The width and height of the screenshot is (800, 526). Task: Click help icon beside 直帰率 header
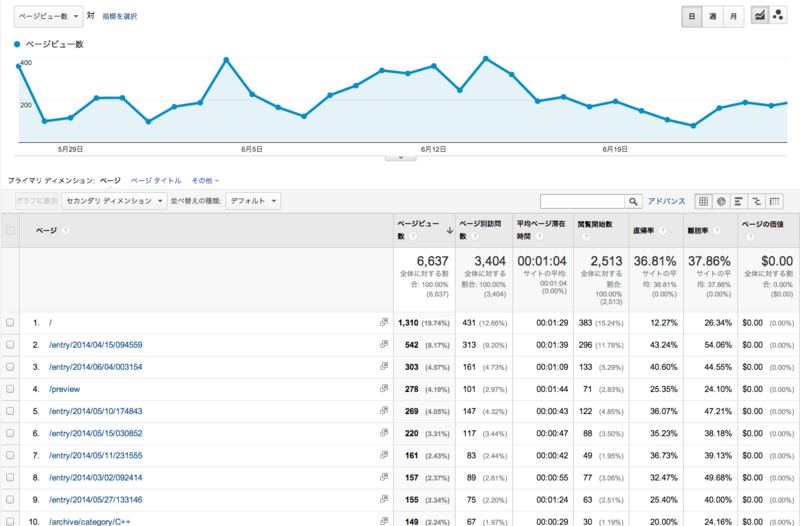(663, 231)
